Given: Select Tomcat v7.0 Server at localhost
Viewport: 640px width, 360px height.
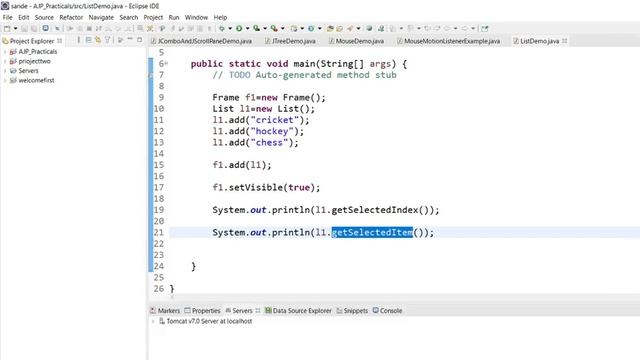Looking at the screenshot, I should pos(209,321).
